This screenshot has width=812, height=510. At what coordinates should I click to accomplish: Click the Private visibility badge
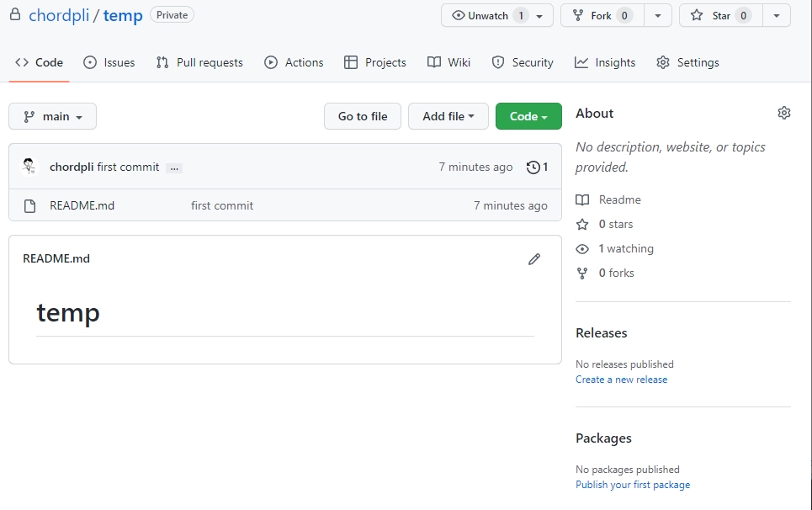[x=172, y=15]
